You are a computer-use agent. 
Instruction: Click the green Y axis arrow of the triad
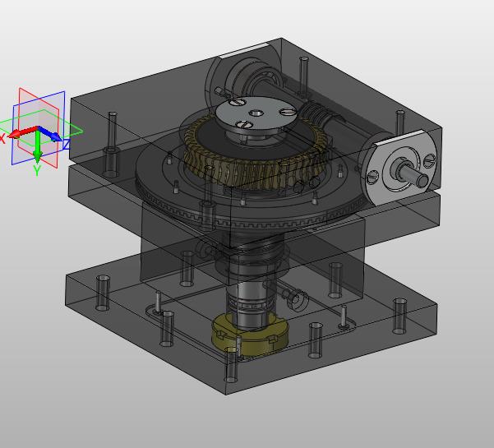coord(37,146)
